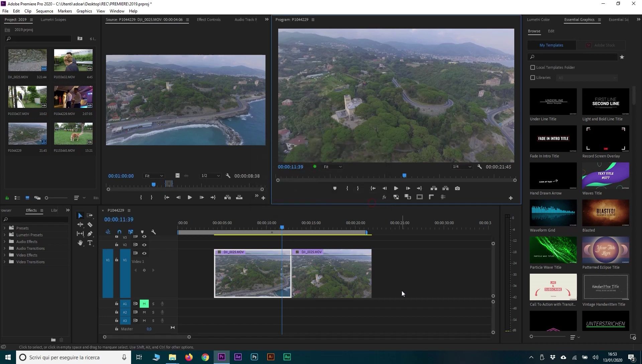Image resolution: width=642 pixels, height=364 pixels.
Task: Switch to Lumetri Scopes tab
Action: (x=53, y=20)
